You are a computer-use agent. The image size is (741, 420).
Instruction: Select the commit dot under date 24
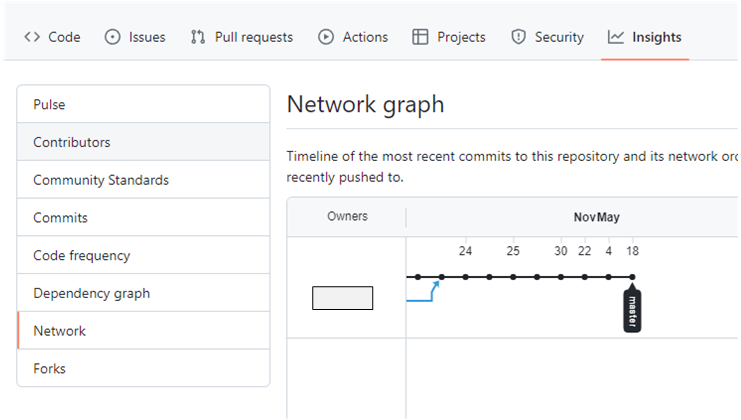tap(465, 277)
